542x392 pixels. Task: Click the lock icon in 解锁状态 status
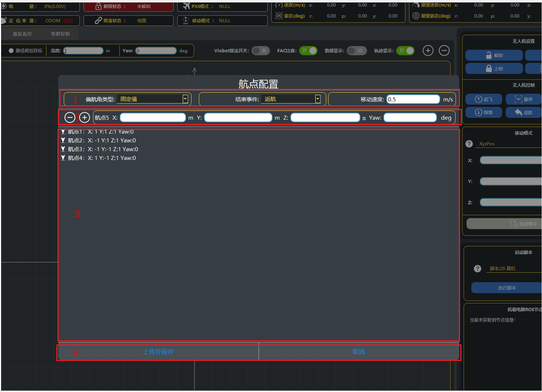pyautogui.click(x=98, y=6)
